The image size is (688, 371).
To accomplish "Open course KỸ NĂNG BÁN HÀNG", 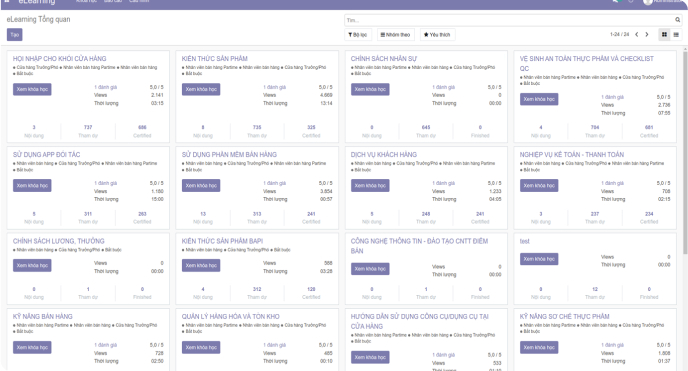I will (x=43, y=317).
